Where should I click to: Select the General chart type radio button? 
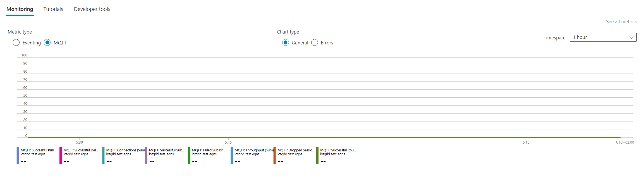coord(285,42)
